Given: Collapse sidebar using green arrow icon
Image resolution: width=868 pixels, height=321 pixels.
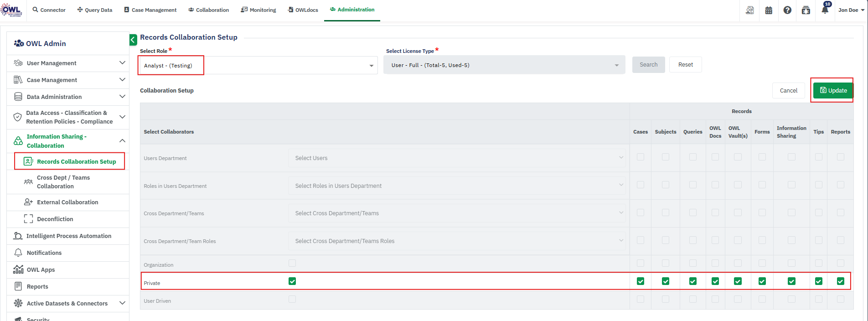Looking at the screenshot, I should click(x=133, y=40).
